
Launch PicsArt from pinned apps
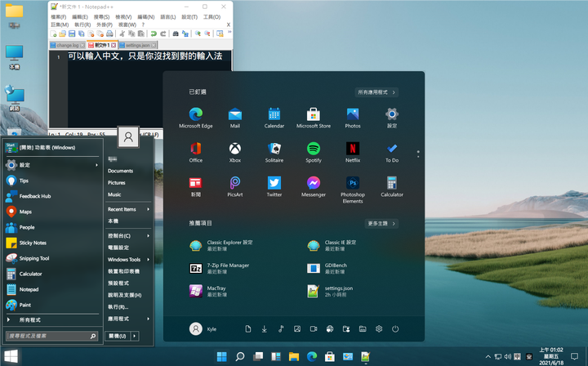235,187
